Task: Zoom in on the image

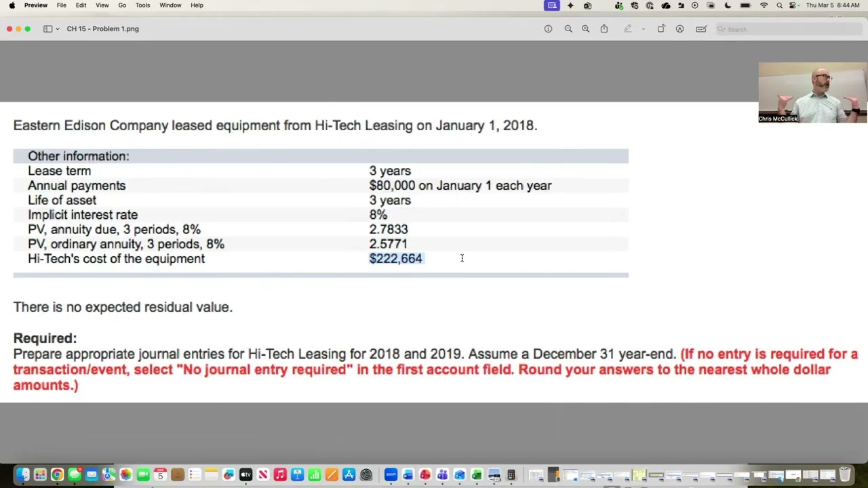Action: (x=586, y=28)
